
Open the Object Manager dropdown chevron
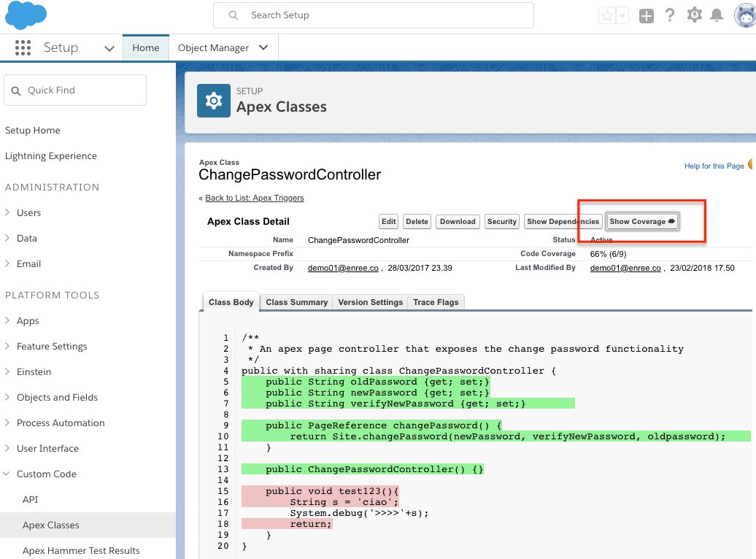pyautogui.click(x=263, y=47)
